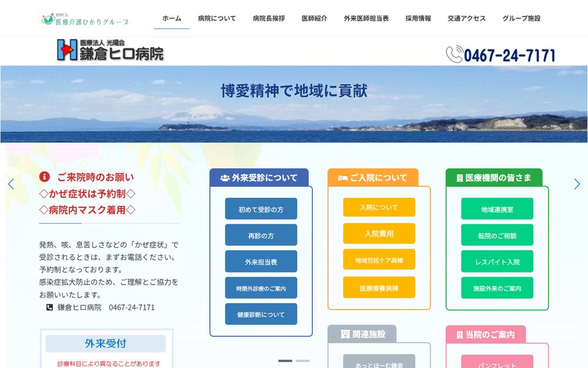The width and height of the screenshot is (588, 368).
Task: Click レスパイト入院 button
Action: [x=497, y=261]
